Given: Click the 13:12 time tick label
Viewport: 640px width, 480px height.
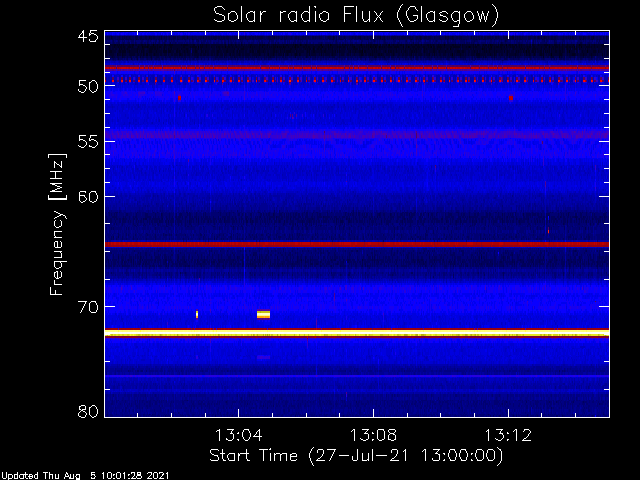Looking at the screenshot, I should pyautogui.click(x=508, y=435).
